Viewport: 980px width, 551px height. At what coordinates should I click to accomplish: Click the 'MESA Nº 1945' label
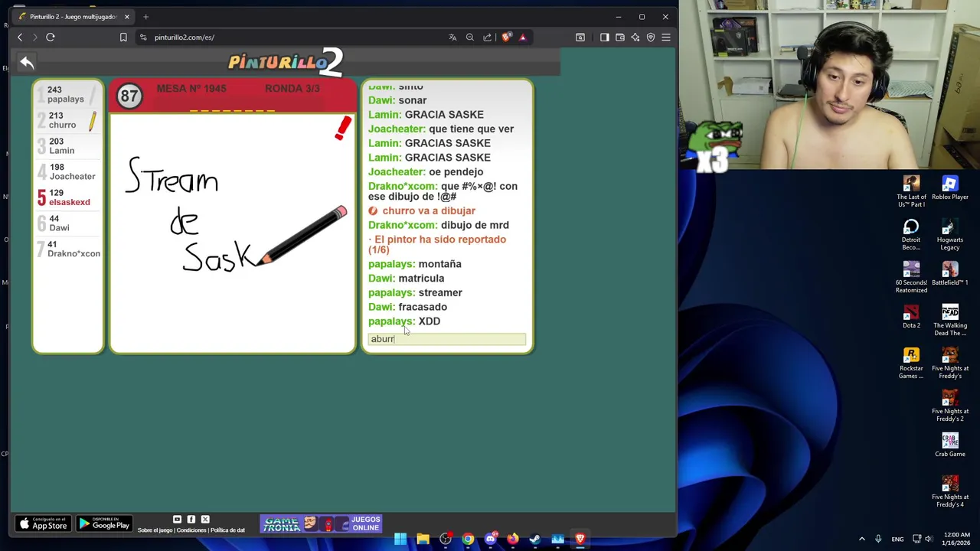click(191, 89)
